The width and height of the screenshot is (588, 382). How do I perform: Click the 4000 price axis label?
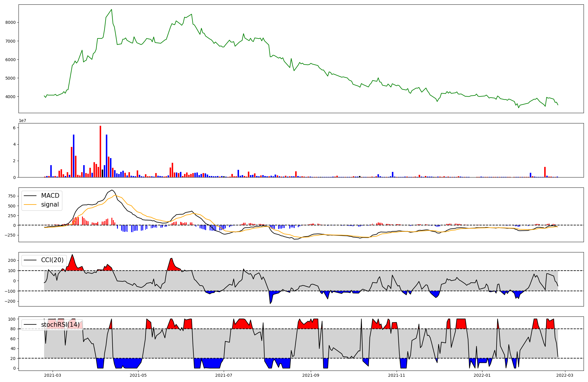(11, 97)
